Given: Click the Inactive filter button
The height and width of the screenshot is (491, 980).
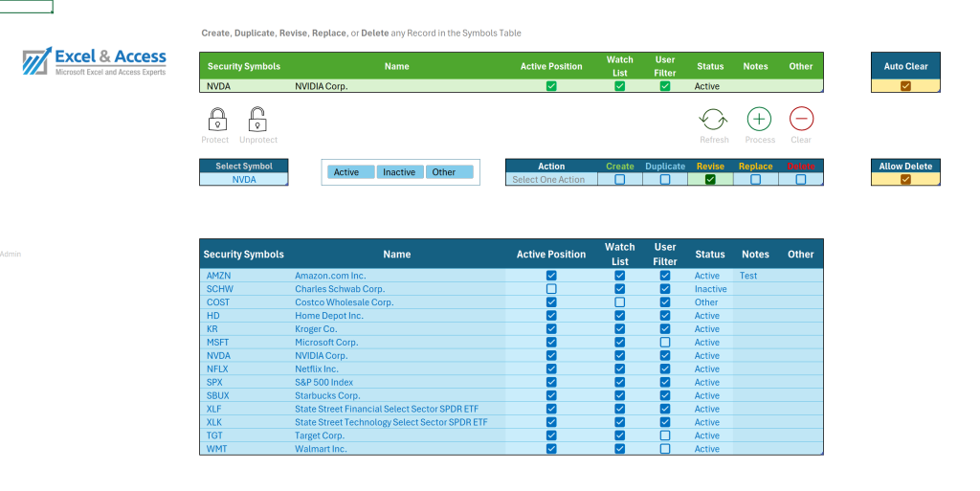Looking at the screenshot, I should [399, 172].
